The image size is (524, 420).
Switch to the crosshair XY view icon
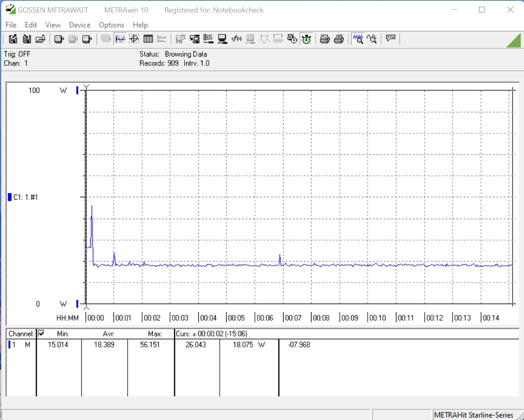134,39
